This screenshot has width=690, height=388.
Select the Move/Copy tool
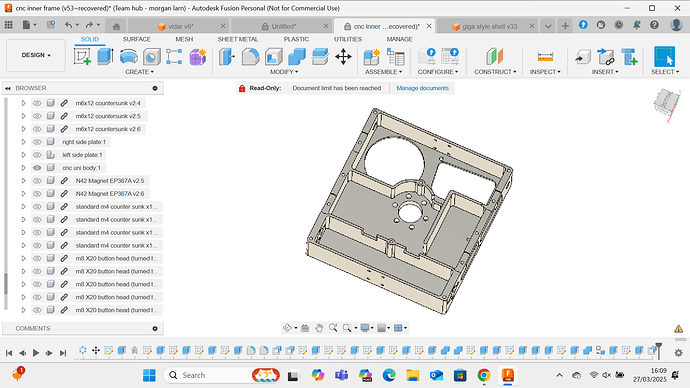(x=343, y=57)
